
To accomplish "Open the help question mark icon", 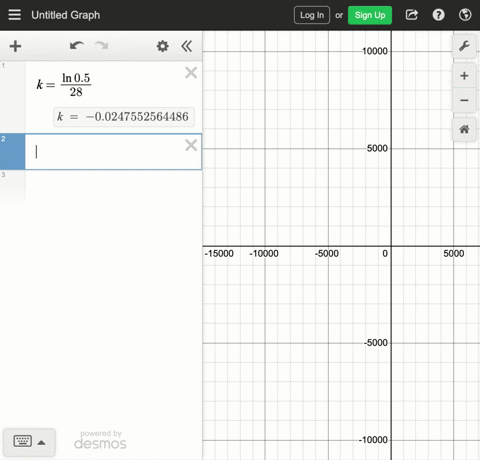I will pos(438,15).
